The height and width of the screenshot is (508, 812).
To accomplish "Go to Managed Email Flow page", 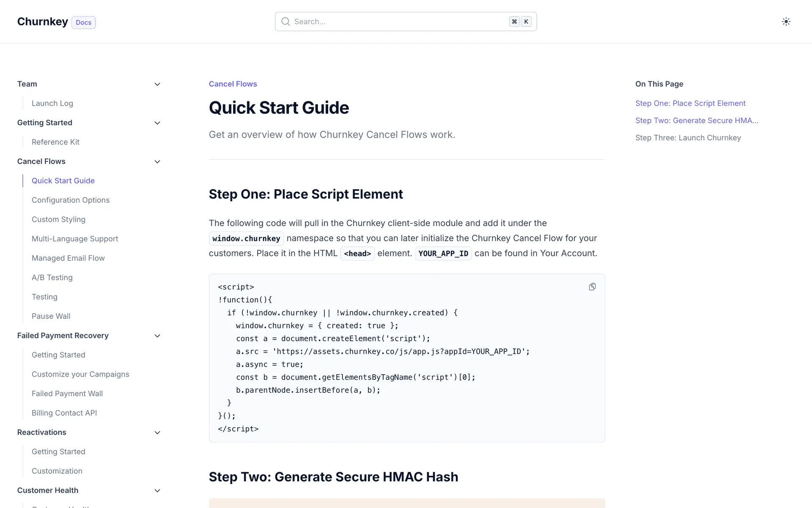I will (x=68, y=258).
